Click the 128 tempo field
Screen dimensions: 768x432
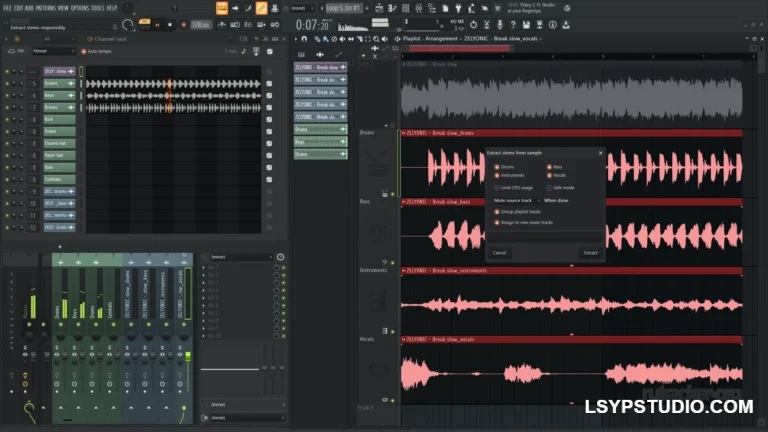pyautogui.click(x=201, y=24)
